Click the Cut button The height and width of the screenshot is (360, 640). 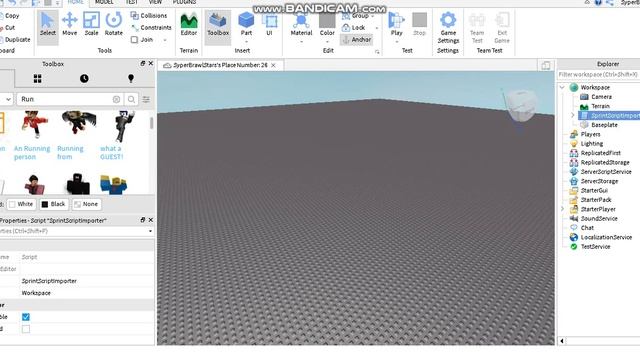[7, 27]
